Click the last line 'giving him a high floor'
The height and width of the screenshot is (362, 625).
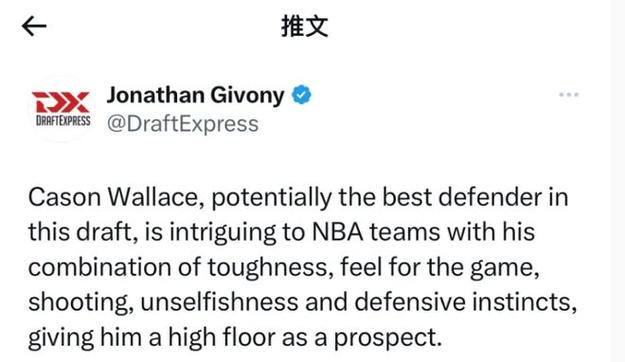click(x=235, y=337)
